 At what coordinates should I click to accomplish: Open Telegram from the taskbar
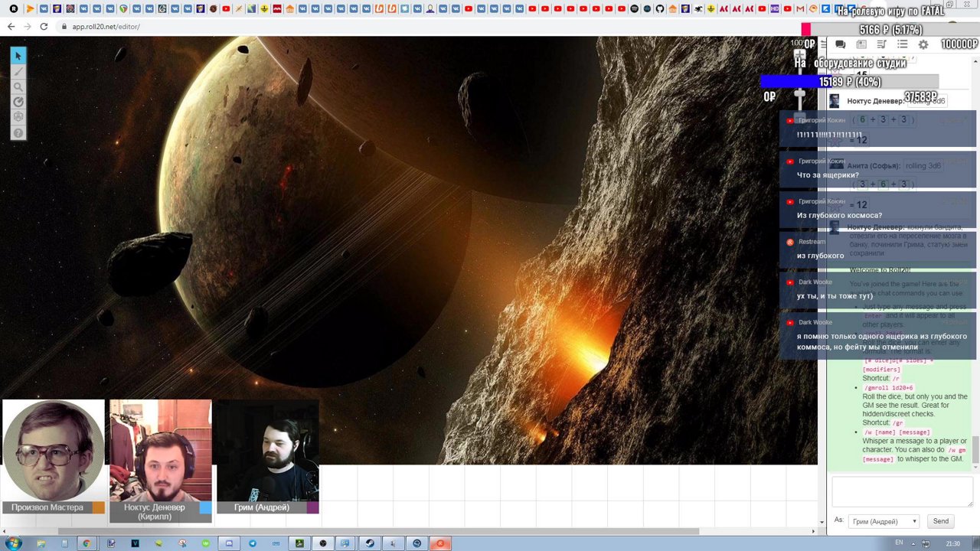click(253, 543)
